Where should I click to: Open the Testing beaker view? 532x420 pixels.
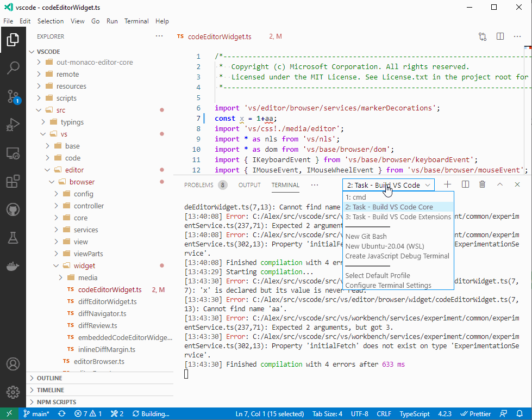(x=13, y=238)
